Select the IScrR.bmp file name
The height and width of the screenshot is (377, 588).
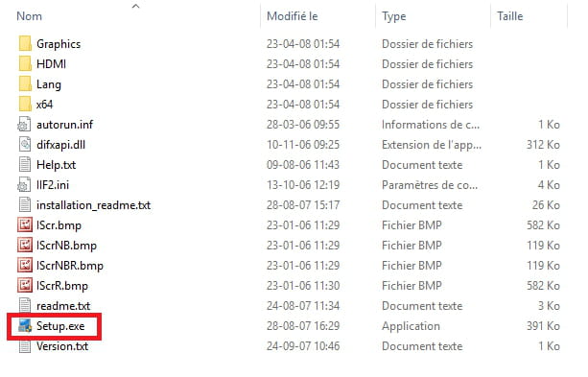(62, 286)
